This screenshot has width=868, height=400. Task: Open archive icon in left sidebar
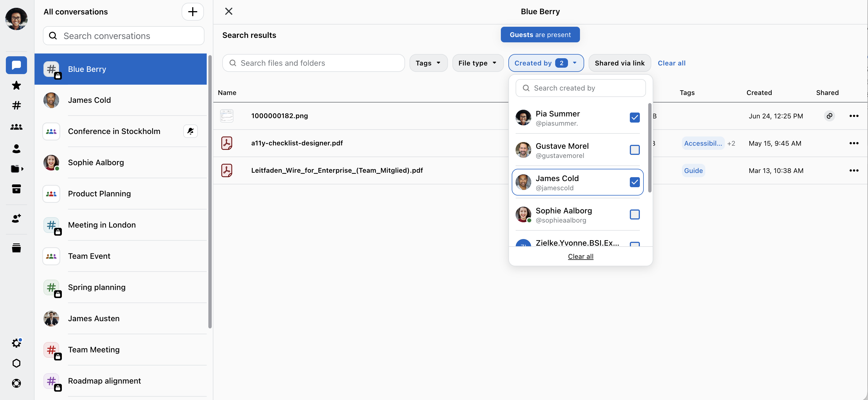coord(16,189)
